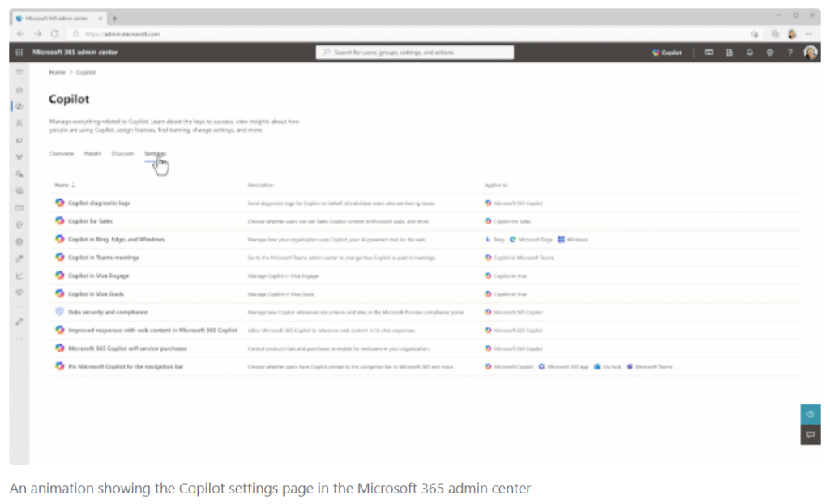Click Windows in the Bing, Edge row
Viewport: 830px width, 504px height.
tap(573, 240)
